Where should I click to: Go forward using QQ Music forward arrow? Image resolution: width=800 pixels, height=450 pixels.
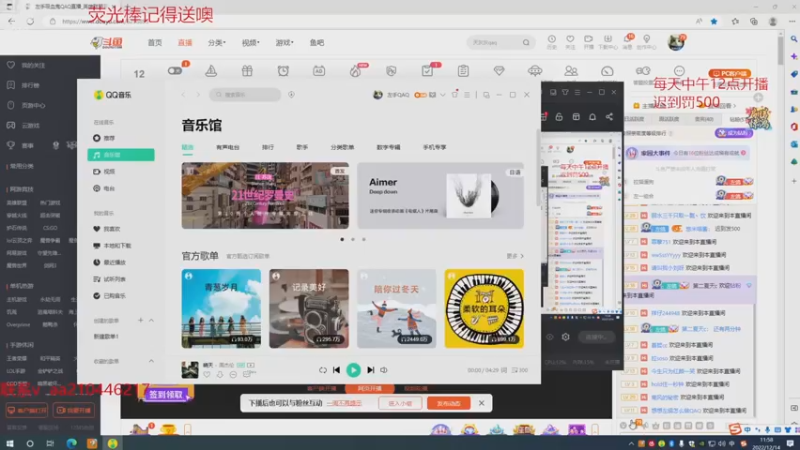click(198, 94)
